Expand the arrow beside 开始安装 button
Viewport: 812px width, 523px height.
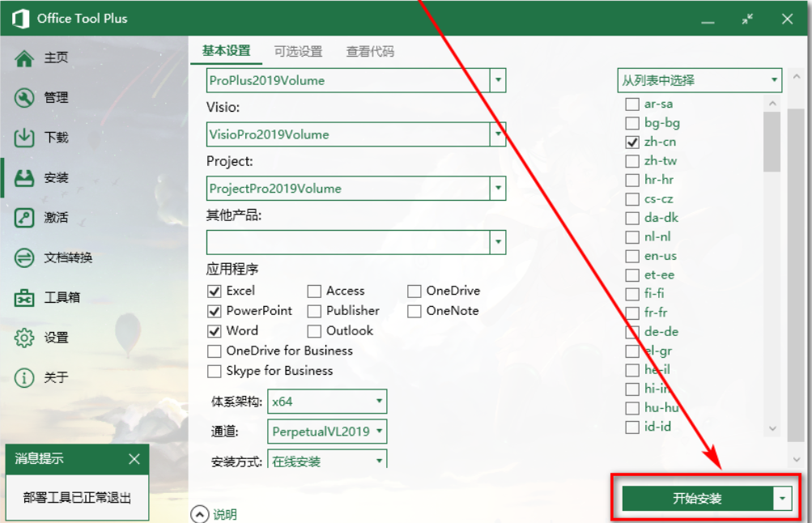click(x=783, y=499)
